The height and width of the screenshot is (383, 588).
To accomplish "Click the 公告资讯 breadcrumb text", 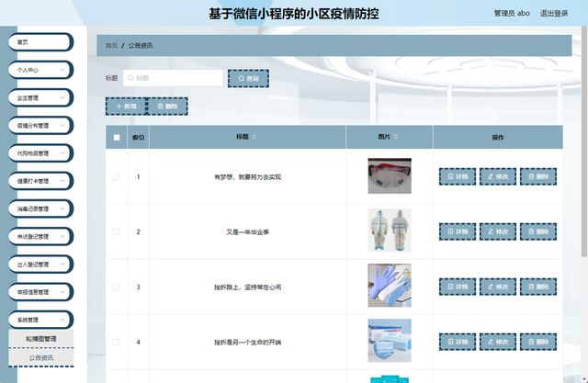I will coord(141,46).
